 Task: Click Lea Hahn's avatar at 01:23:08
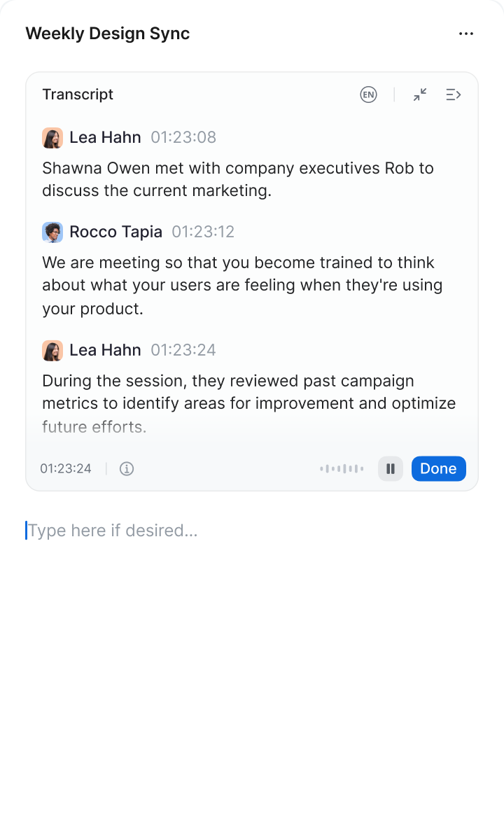[x=52, y=138]
